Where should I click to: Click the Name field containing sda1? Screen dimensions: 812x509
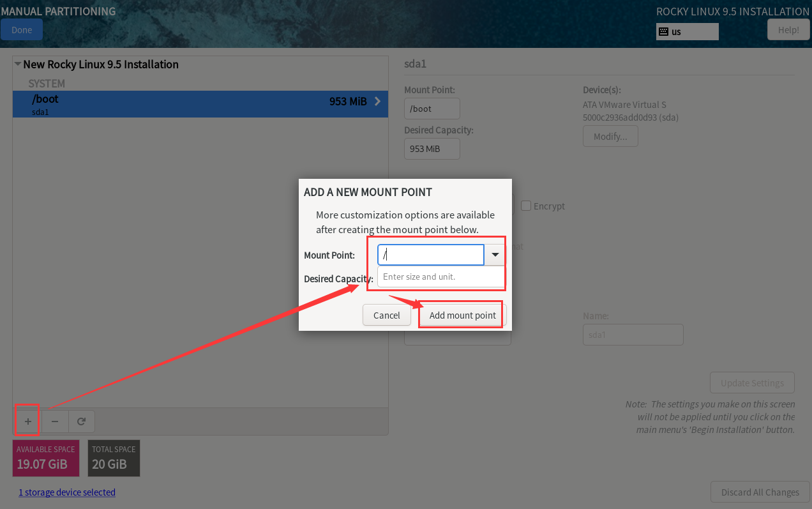[x=633, y=335]
